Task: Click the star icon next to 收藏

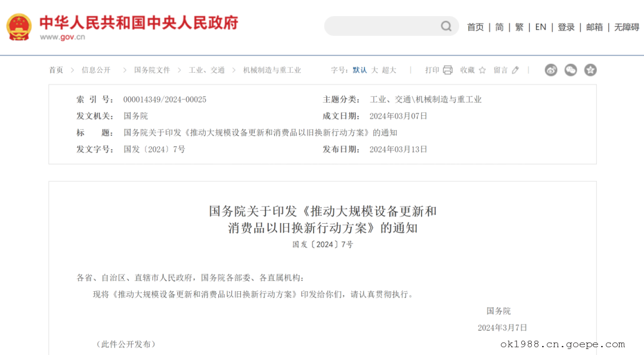Action: coord(482,70)
